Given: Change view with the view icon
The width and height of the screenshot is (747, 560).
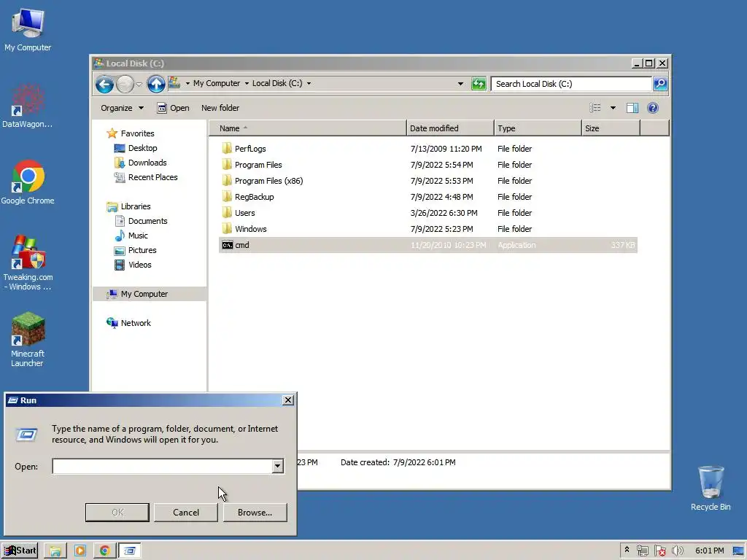Looking at the screenshot, I should 595,108.
